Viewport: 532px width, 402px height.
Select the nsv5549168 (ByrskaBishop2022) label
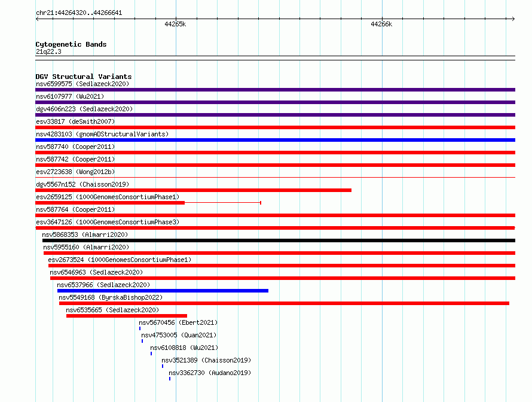coord(111,297)
